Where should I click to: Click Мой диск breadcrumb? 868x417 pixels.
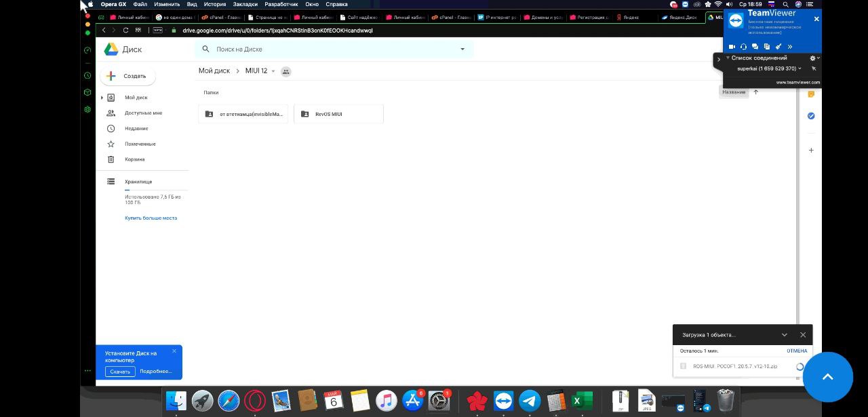(x=214, y=71)
